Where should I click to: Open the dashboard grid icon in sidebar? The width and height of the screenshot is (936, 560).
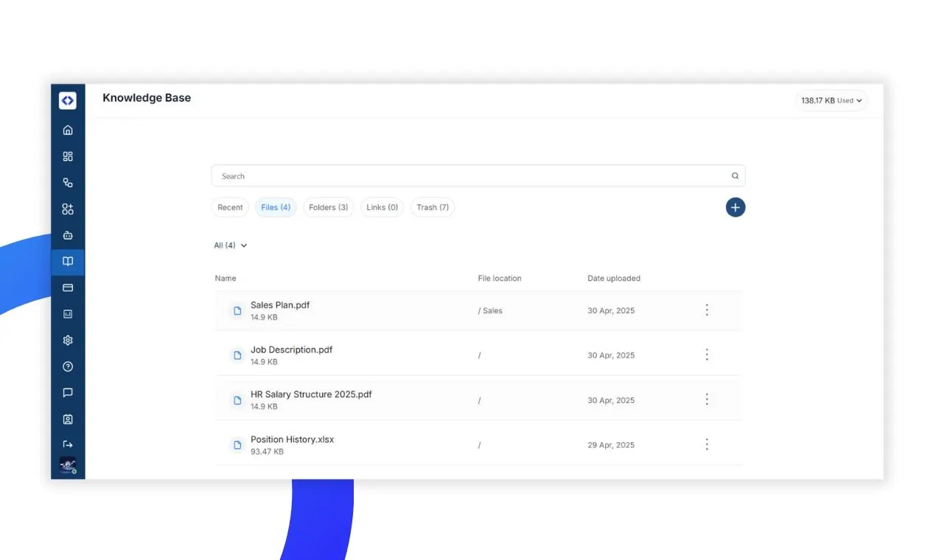(68, 156)
